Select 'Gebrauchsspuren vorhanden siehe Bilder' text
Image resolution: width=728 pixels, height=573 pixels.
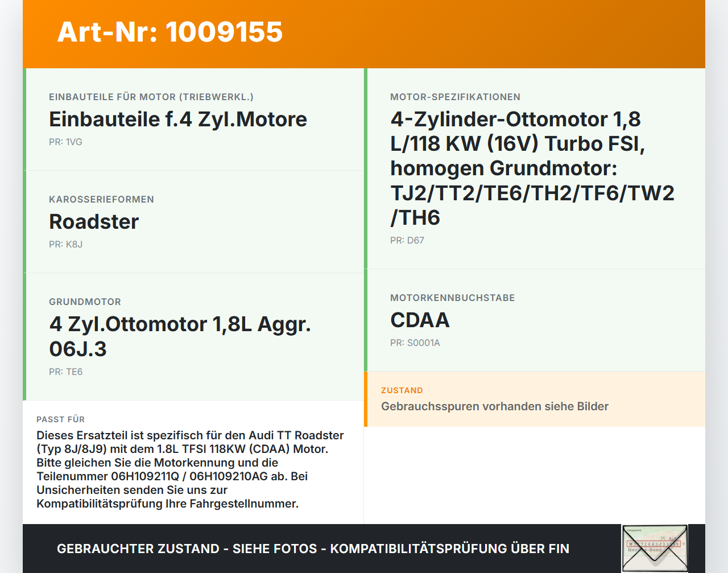tap(495, 406)
